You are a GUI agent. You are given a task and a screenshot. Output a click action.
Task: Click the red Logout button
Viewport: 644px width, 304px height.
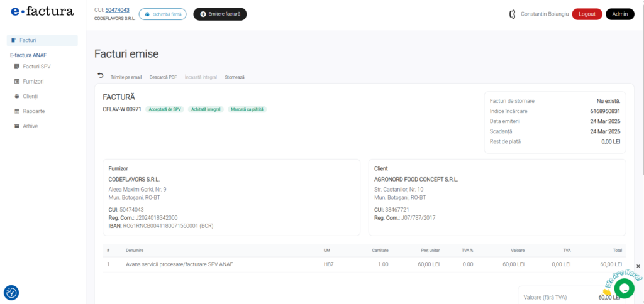pyautogui.click(x=586, y=14)
